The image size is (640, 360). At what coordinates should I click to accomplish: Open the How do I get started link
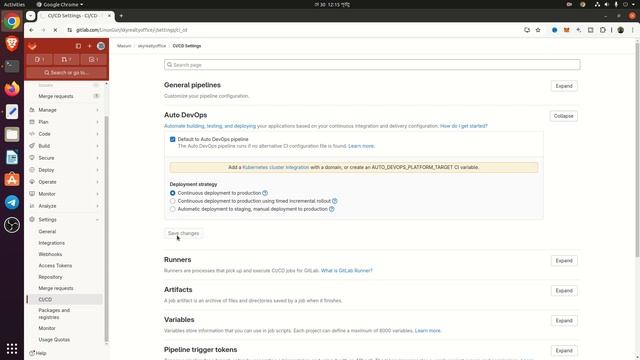point(464,126)
